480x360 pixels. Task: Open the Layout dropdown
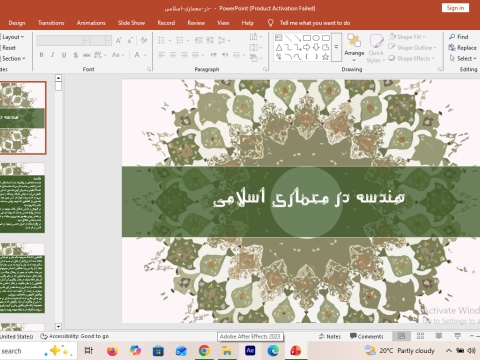point(13,37)
